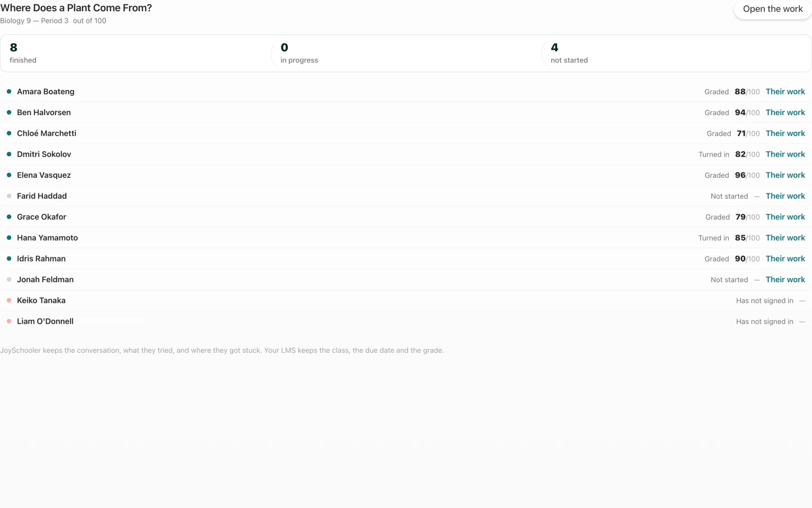Click the Biology 9 — Period 3 subtitle

(x=34, y=21)
